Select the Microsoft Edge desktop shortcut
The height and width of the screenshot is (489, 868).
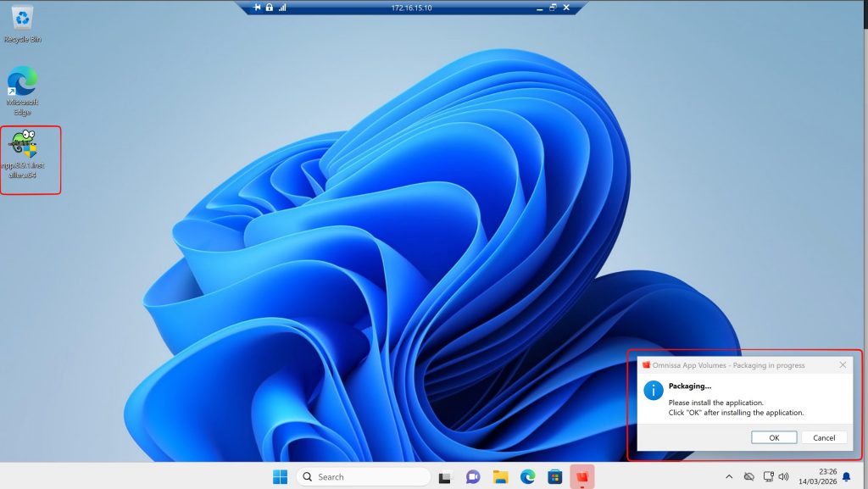22,91
